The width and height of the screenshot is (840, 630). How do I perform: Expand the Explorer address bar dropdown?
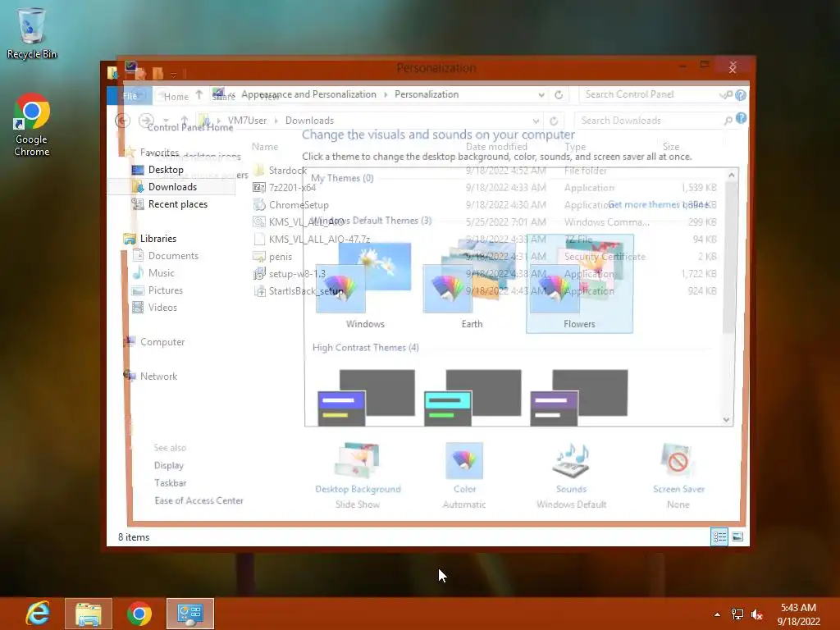[536, 121]
